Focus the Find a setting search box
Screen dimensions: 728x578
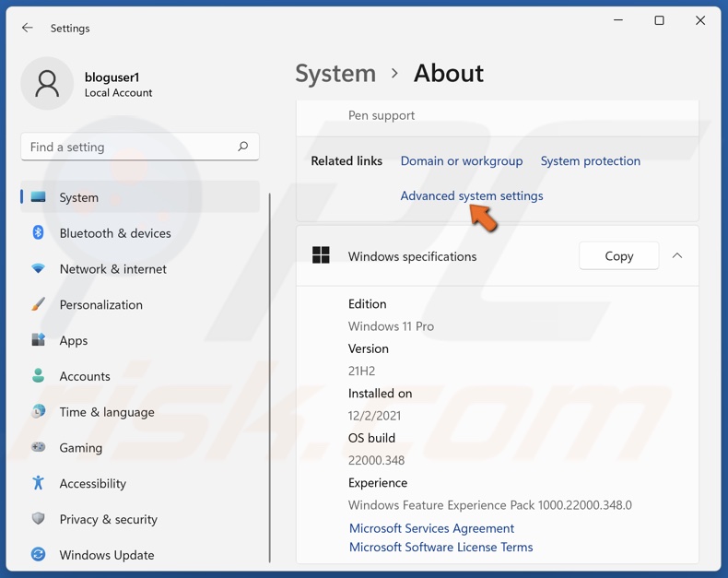tap(140, 147)
